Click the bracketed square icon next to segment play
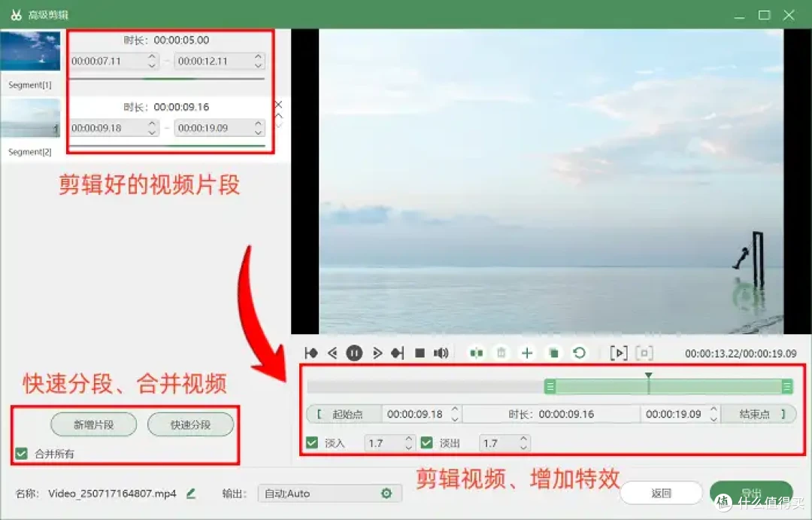Screen dimensions: 812x520 click(644, 353)
